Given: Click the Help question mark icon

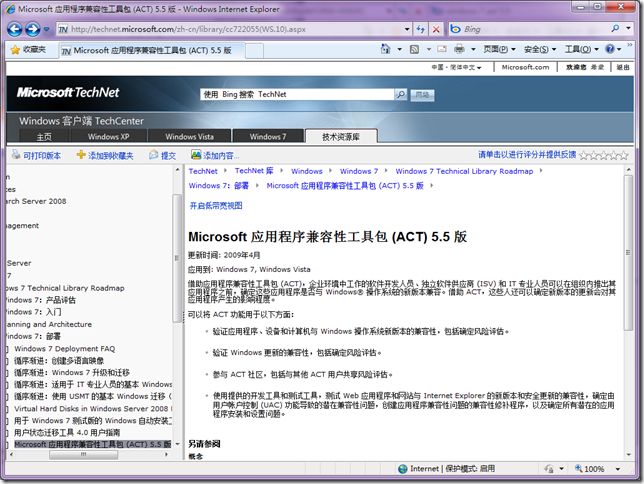Looking at the screenshot, I should click(610, 49).
